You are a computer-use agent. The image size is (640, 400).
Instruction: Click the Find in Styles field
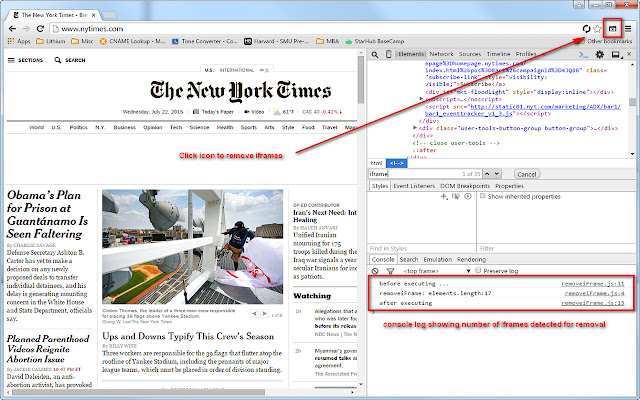(421, 248)
